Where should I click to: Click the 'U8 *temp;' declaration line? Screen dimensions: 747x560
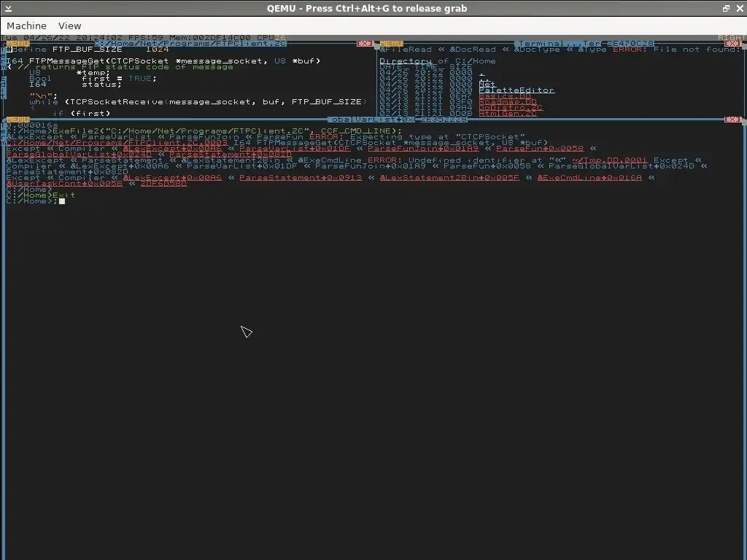69,73
